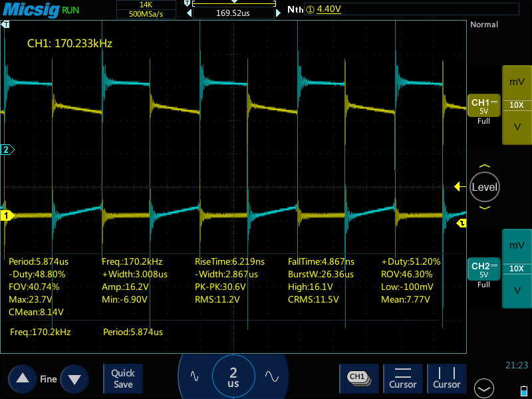The image size is (532, 399).
Task: Tap the yellow trigger level arrow
Action: (460, 186)
